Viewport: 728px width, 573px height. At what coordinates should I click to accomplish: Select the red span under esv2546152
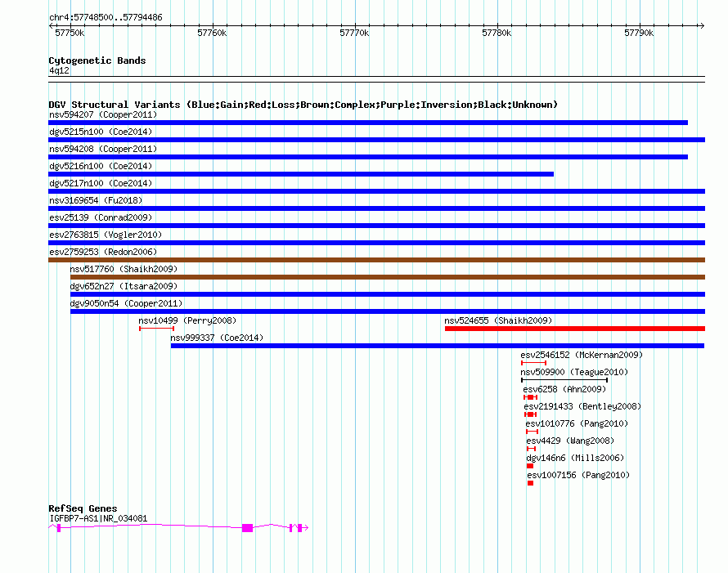click(534, 363)
